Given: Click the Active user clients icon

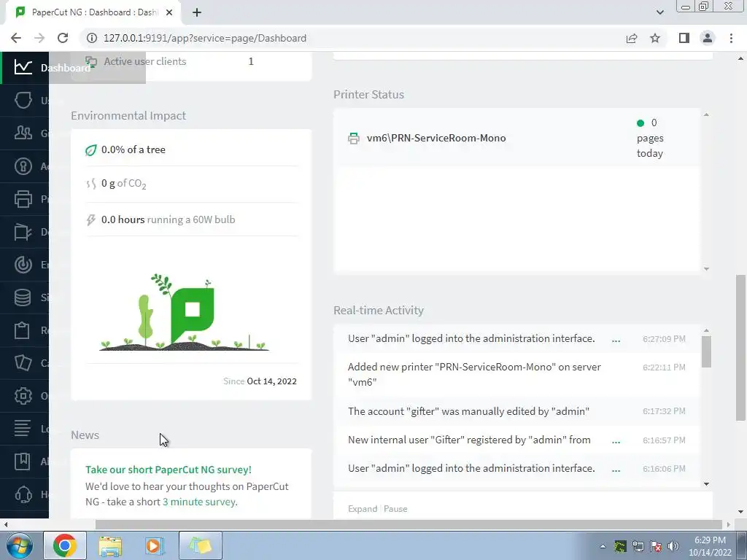Looking at the screenshot, I should pos(91,61).
